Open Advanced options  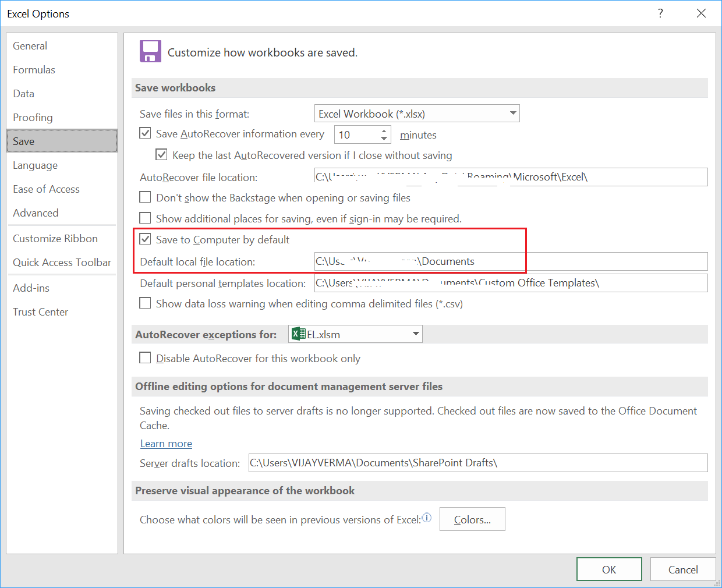pyautogui.click(x=62, y=212)
